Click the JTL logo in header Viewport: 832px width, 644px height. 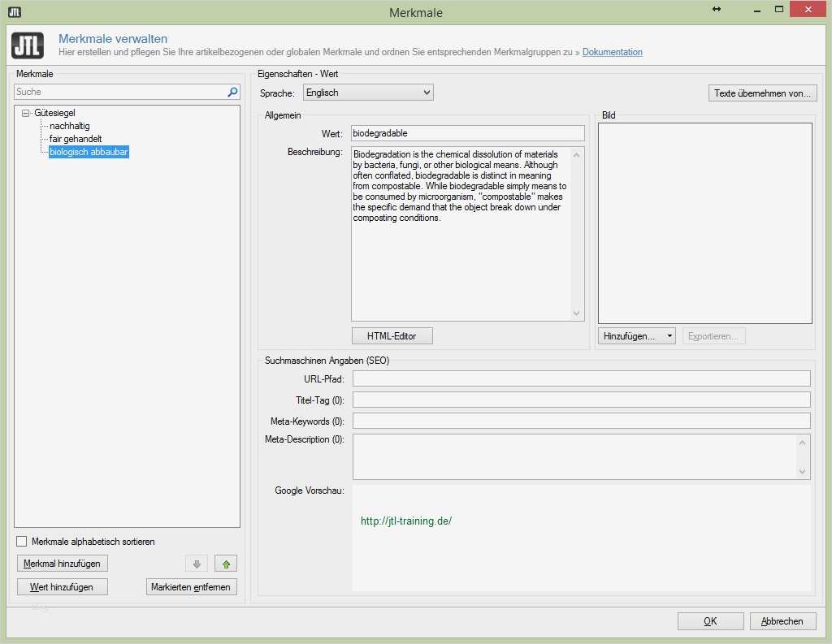click(28, 45)
